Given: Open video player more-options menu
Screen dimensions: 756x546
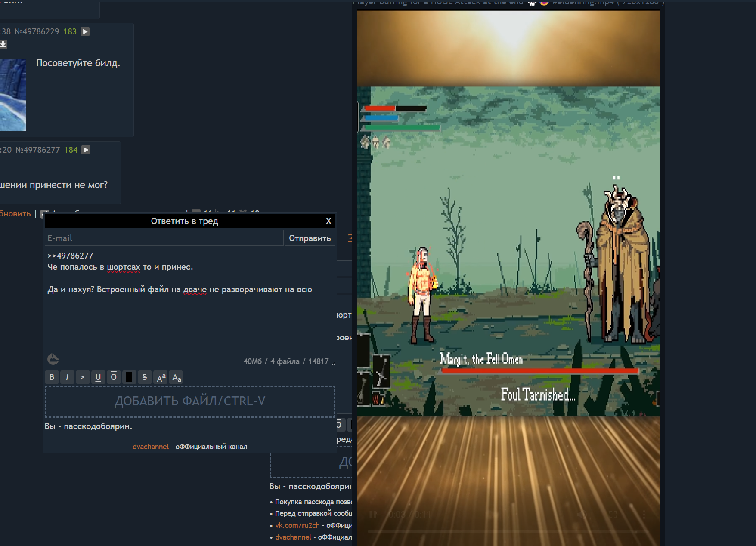Looking at the screenshot, I should [x=644, y=515].
